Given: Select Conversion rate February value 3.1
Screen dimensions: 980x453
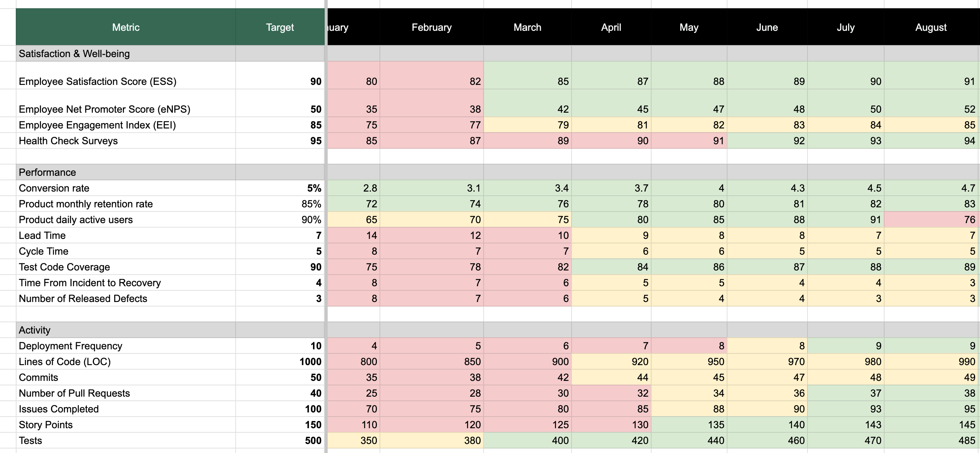Looking at the screenshot, I should [431, 188].
